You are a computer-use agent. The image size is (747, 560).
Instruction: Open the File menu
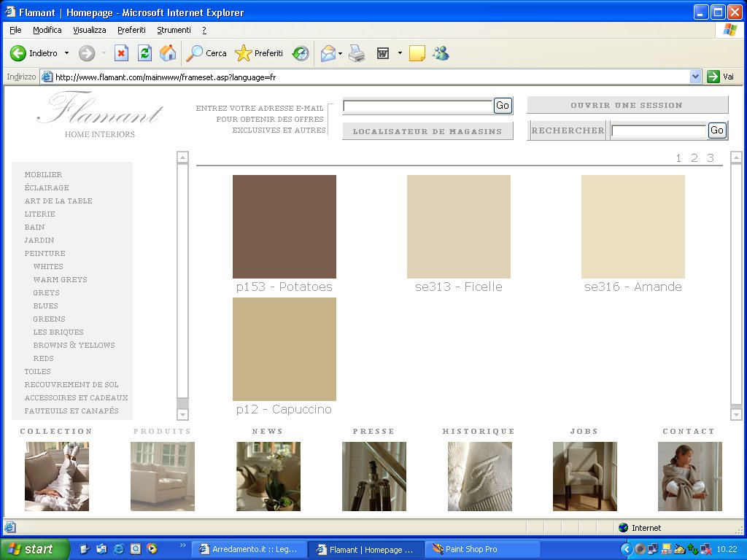(x=15, y=30)
